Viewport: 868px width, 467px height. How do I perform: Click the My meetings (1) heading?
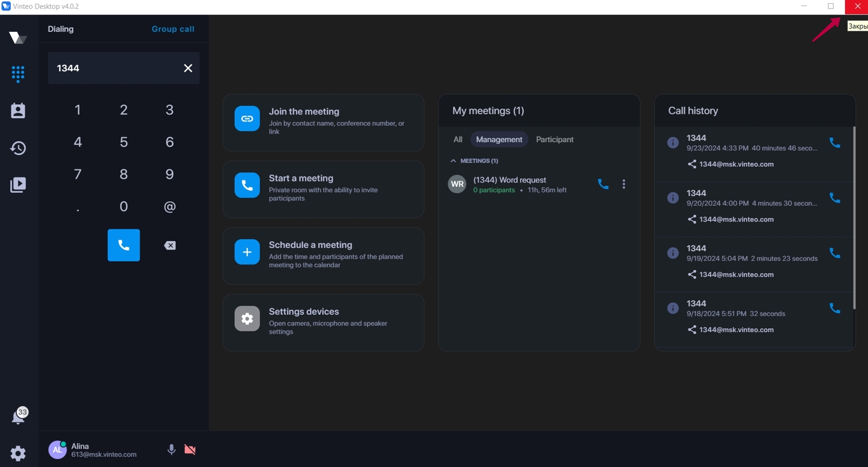488,111
